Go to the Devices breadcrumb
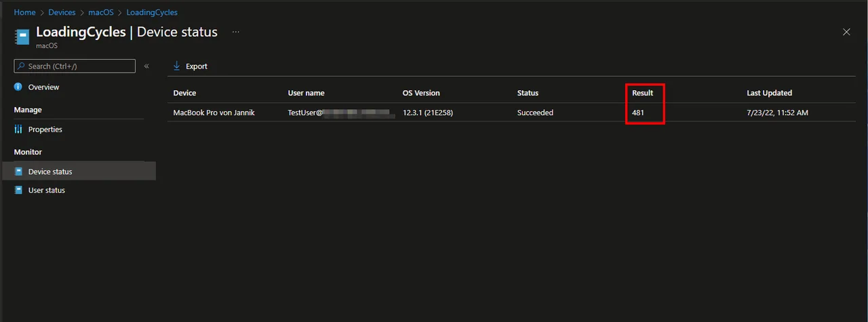 point(62,12)
